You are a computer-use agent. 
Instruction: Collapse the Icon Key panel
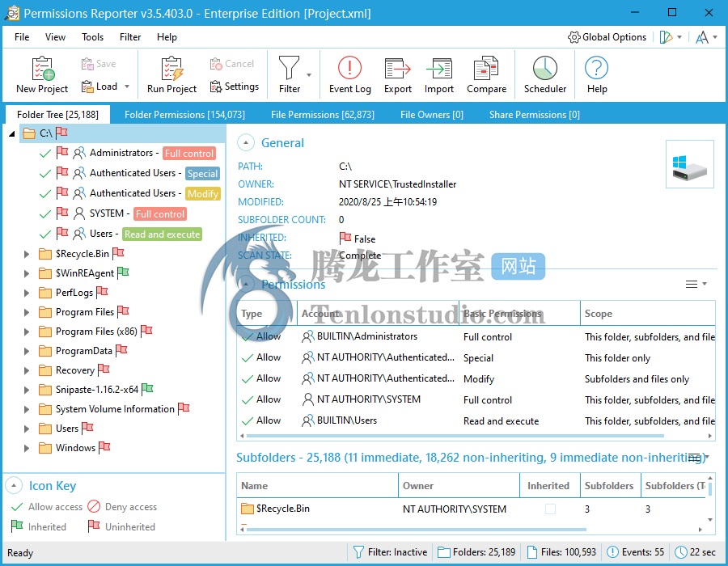point(14,486)
